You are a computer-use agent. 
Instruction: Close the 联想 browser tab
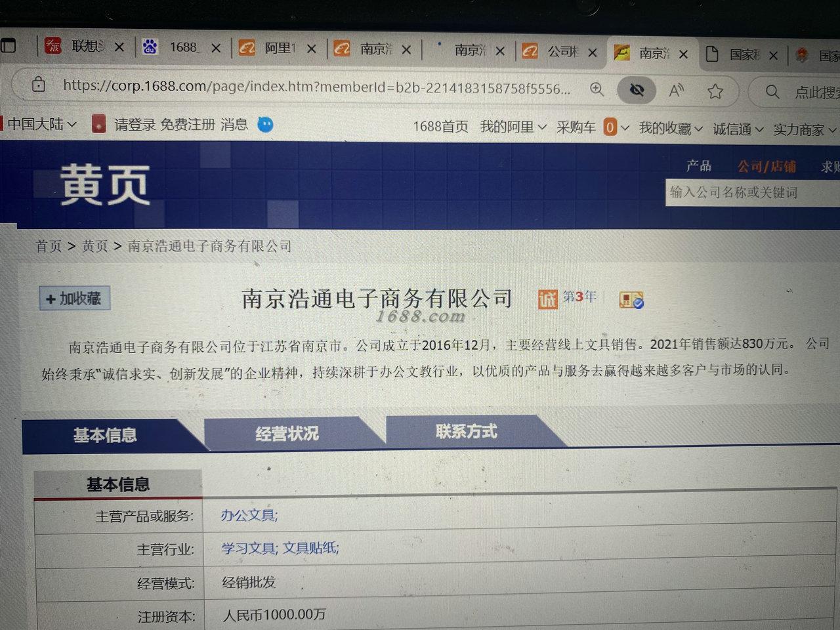point(119,47)
